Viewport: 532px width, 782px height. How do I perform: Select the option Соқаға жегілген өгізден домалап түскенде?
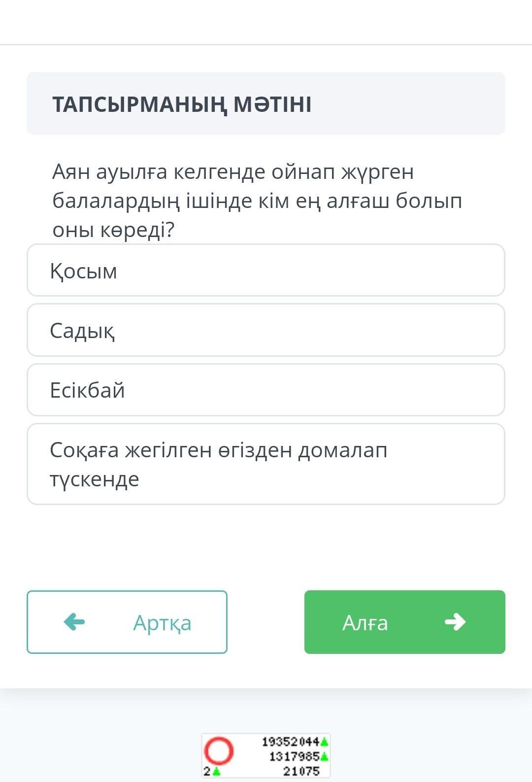tap(266, 464)
